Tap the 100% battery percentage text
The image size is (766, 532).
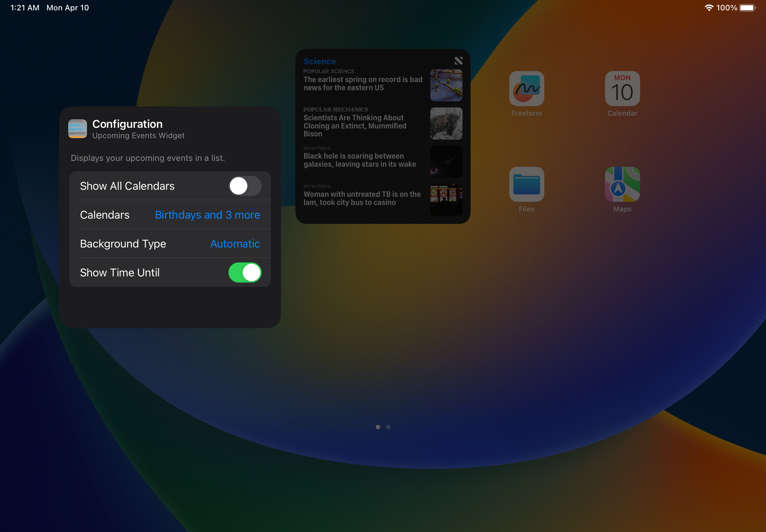click(x=726, y=8)
